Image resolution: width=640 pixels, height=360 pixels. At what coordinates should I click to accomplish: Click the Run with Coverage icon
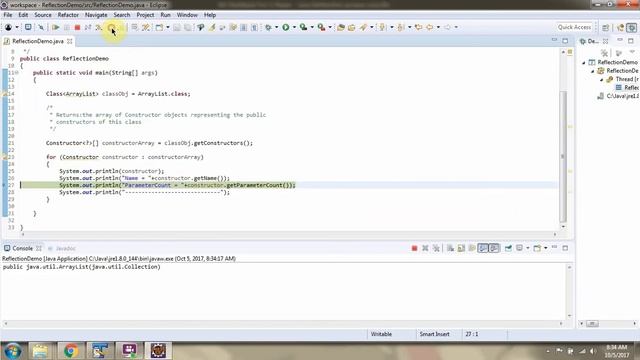pyautogui.click(x=303, y=27)
